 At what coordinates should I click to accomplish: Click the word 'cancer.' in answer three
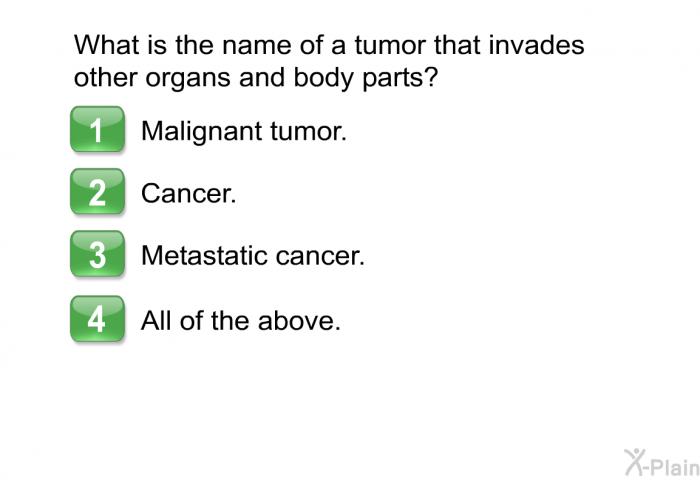320,257
